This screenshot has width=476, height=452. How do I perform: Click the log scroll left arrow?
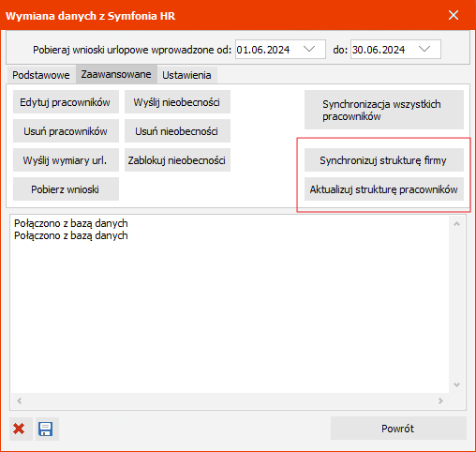pos(20,400)
